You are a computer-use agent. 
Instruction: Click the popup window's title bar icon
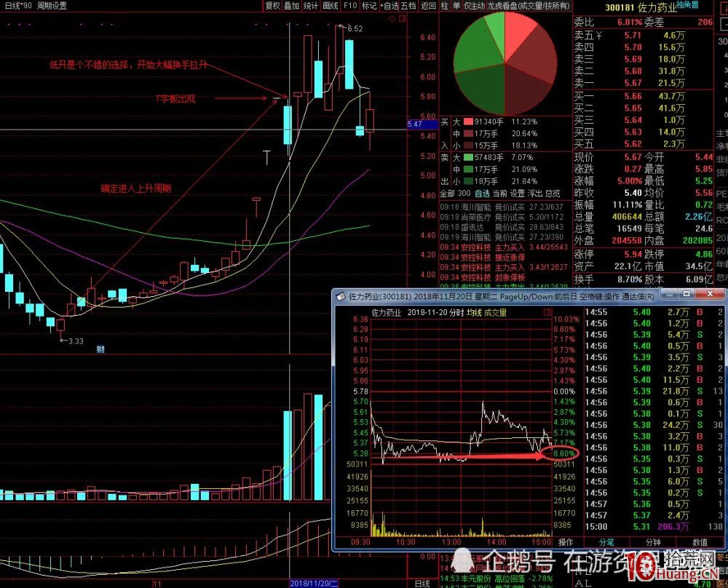tap(340, 296)
